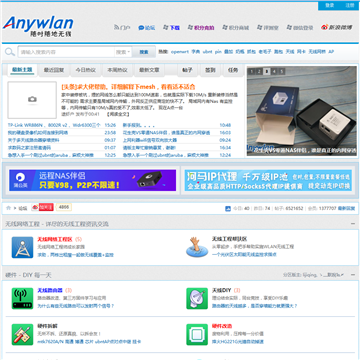Select the 本周热议 tab
The width and height of the screenshot is (360, 360).
(x=117, y=70)
